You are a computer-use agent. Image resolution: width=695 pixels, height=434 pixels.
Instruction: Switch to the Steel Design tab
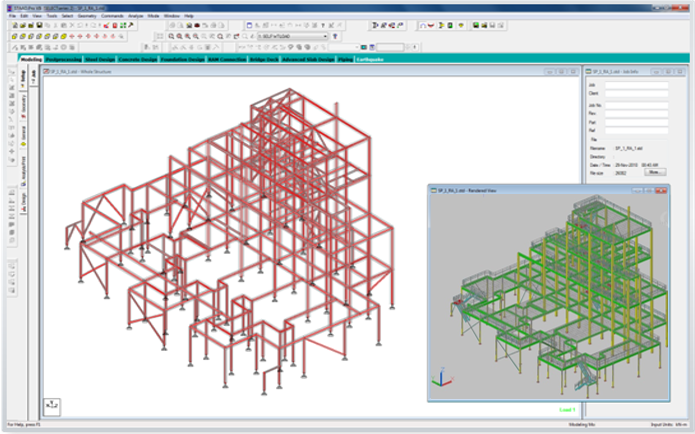point(97,59)
